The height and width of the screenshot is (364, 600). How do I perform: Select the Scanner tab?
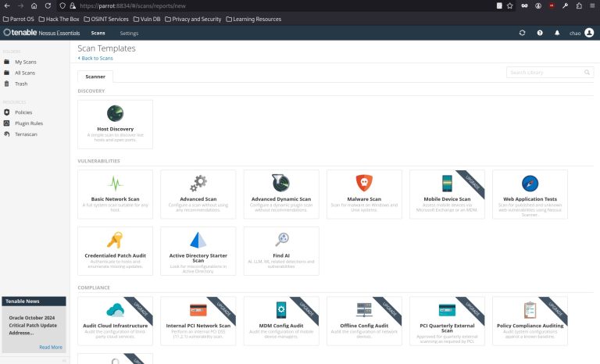95,77
